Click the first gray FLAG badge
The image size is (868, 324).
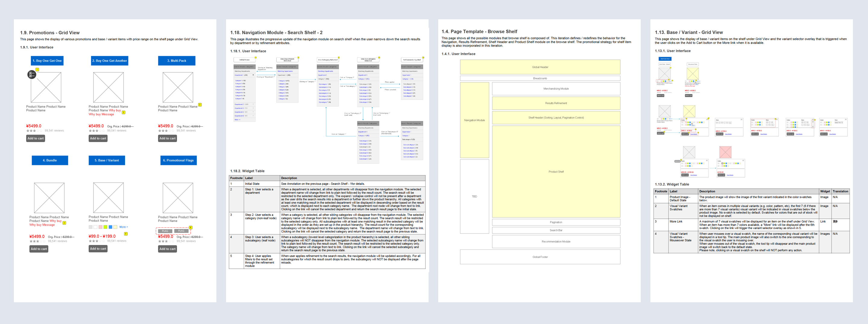165,231
